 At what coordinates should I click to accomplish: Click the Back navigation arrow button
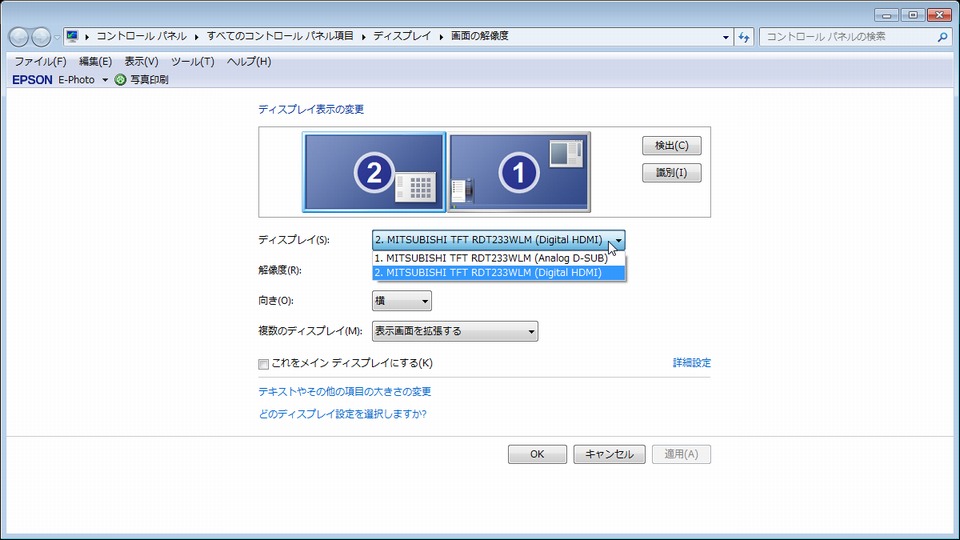(x=19, y=37)
